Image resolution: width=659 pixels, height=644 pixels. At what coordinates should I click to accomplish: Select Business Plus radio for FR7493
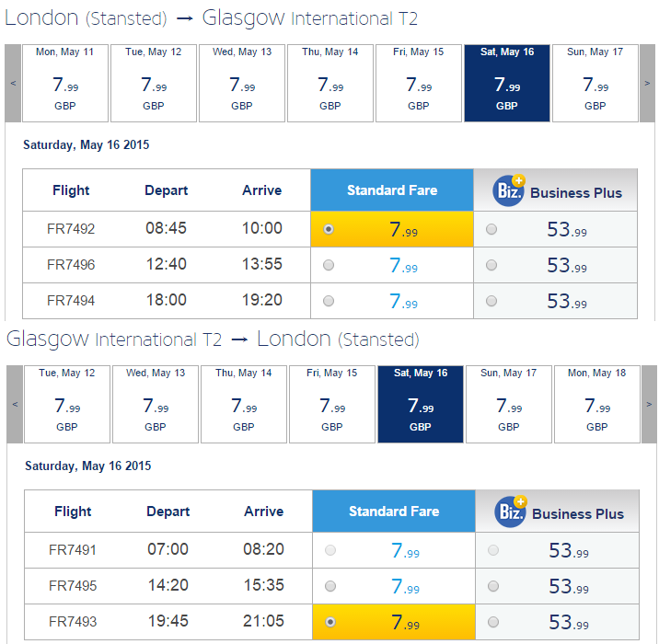(x=493, y=622)
